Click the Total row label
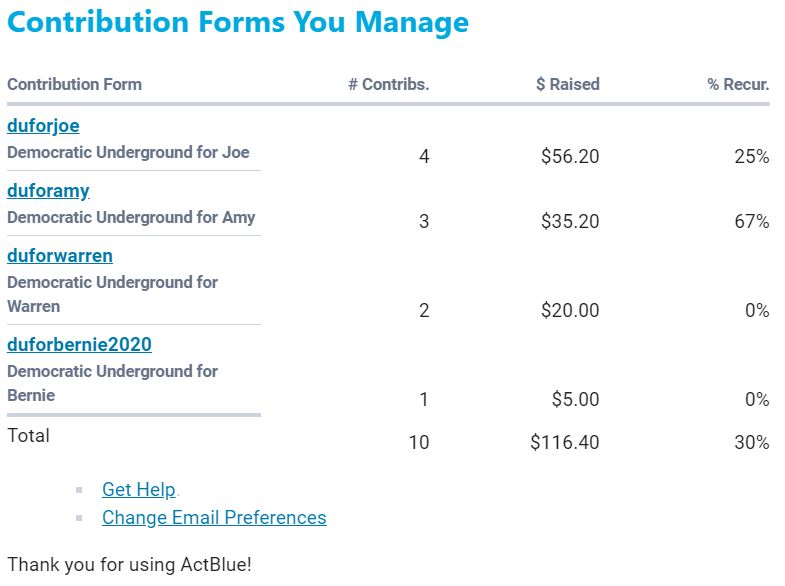Viewport: 785px width, 586px height. pyautogui.click(x=28, y=435)
